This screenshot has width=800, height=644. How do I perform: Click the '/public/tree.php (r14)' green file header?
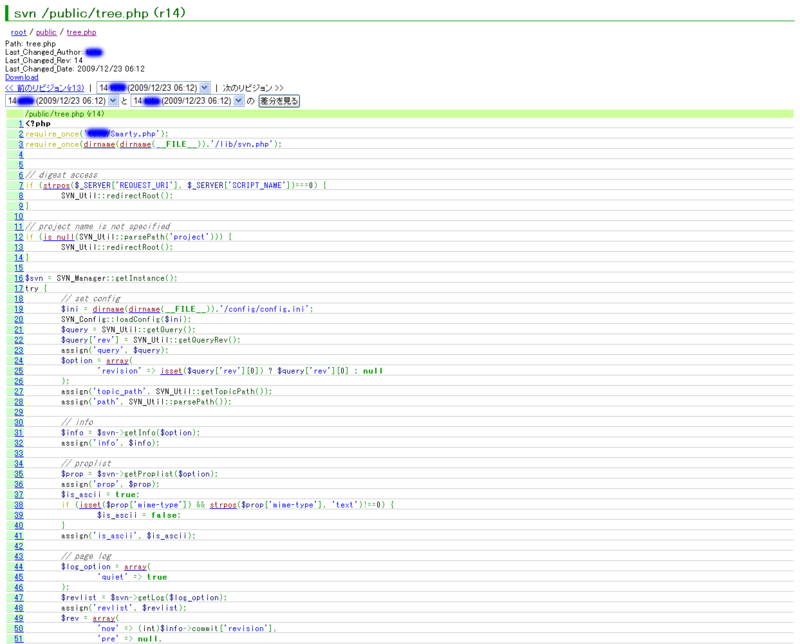click(399, 113)
